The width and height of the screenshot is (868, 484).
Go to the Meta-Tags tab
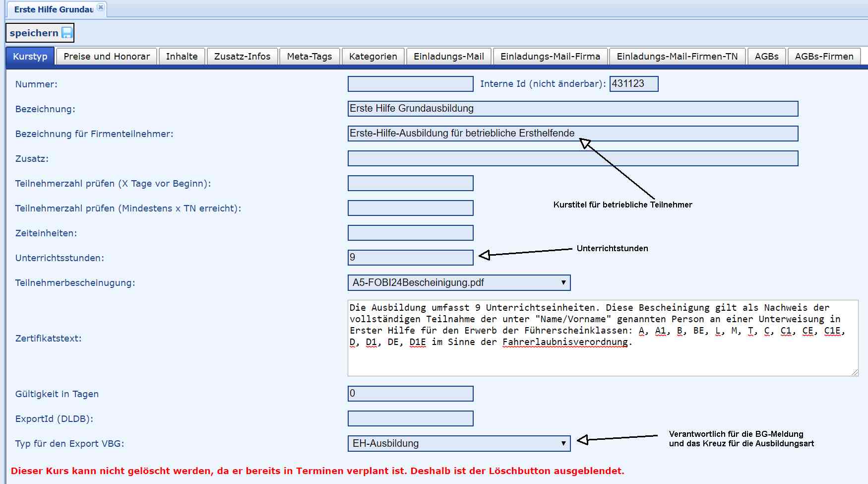309,57
